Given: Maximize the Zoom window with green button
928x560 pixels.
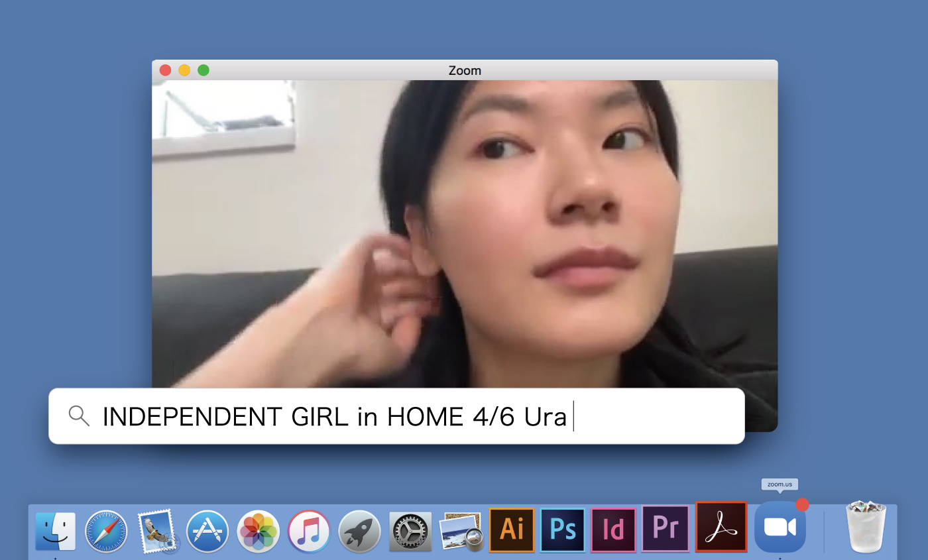Looking at the screenshot, I should point(203,70).
